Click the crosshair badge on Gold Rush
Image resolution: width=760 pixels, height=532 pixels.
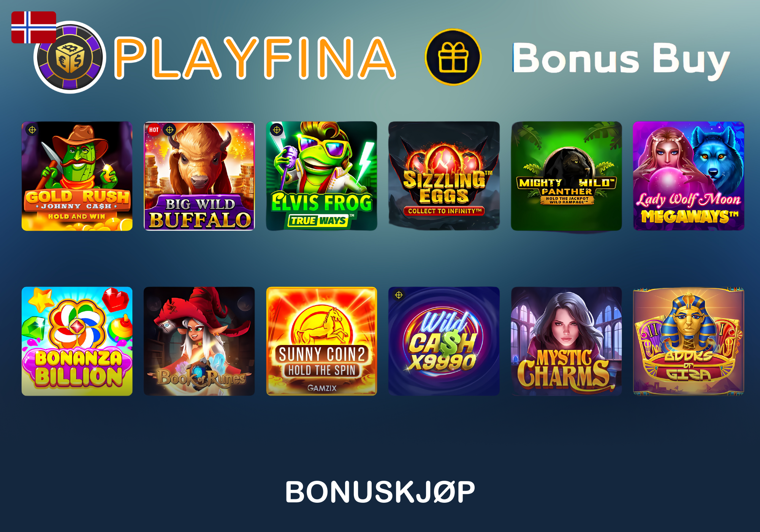(x=32, y=130)
